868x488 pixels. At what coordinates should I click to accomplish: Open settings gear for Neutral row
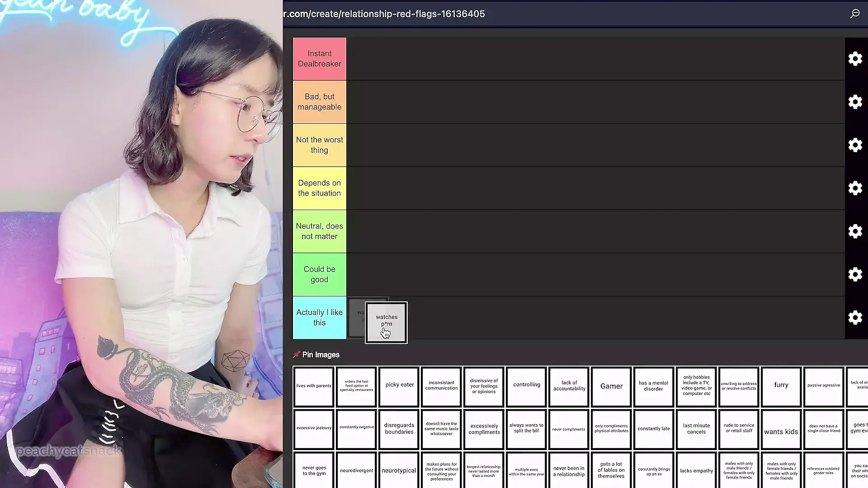click(855, 231)
